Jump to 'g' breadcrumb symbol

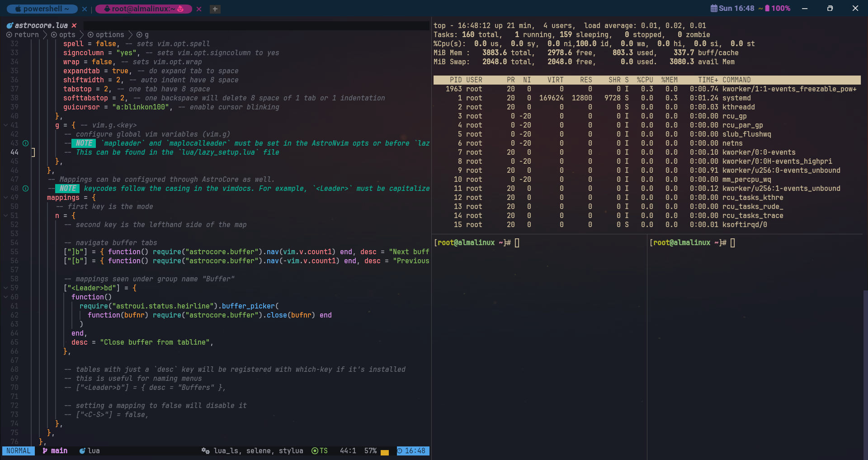tap(142, 34)
